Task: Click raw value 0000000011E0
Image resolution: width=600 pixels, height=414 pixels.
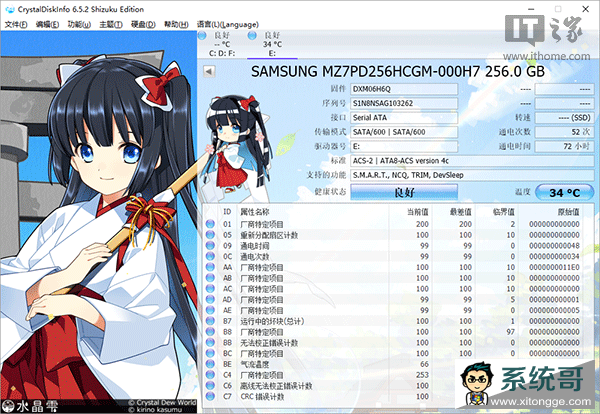Action: [x=554, y=267]
